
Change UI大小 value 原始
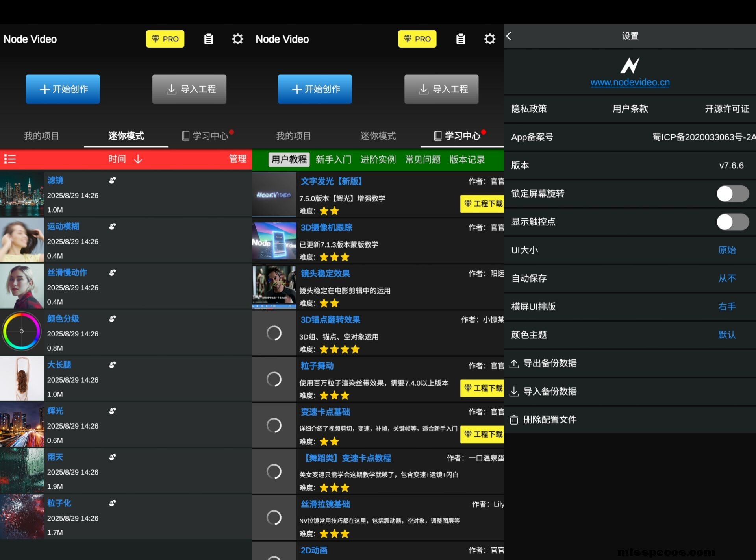coord(726,250)
